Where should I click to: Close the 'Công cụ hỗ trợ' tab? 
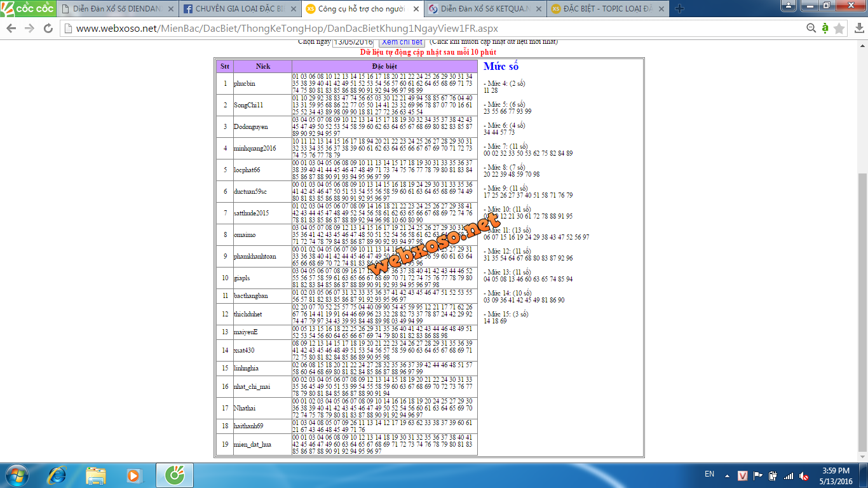[x=416, y=9]
